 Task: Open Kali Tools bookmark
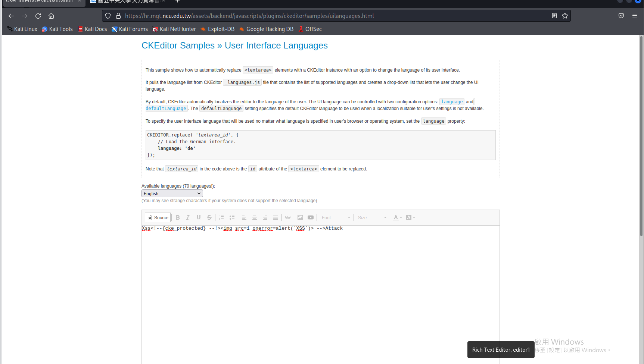(57, 29)
